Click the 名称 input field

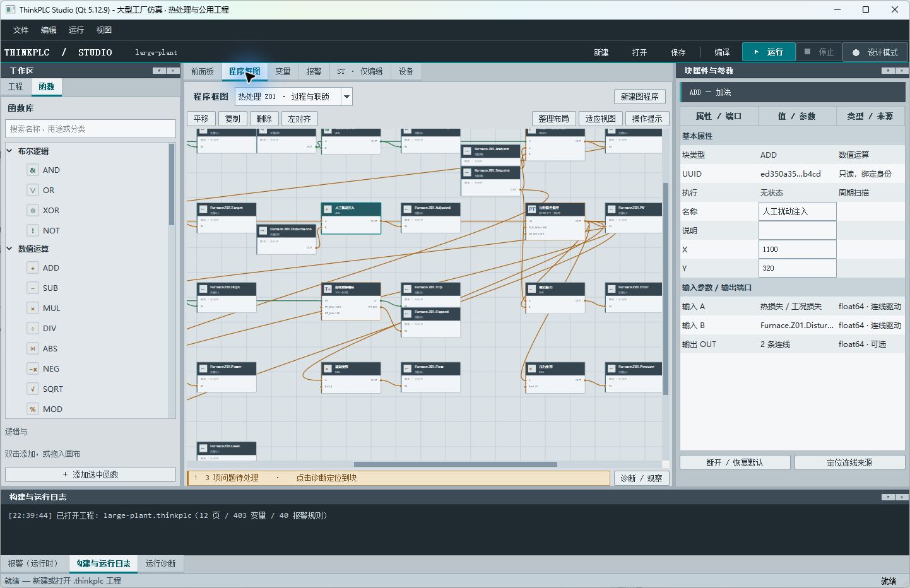coord(798,211)
